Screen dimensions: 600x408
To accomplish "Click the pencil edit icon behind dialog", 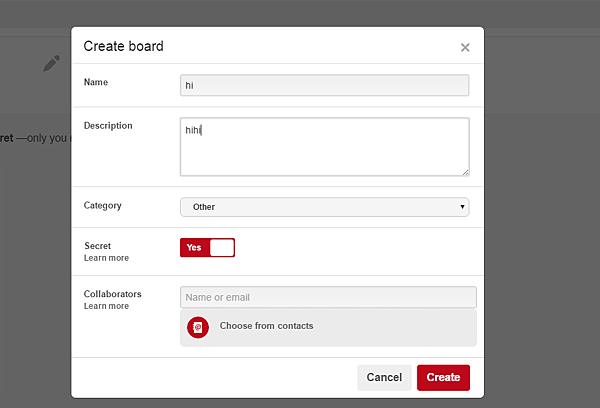I will [x=51, y=63].
